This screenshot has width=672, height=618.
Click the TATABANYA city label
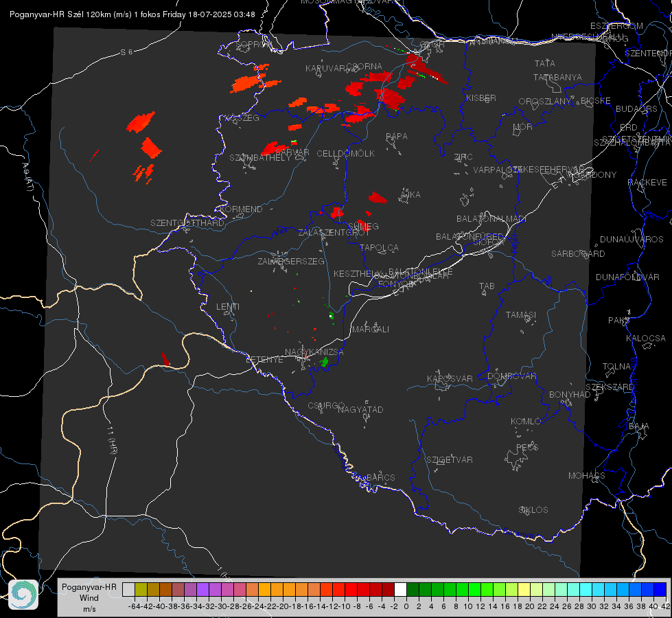557,77
